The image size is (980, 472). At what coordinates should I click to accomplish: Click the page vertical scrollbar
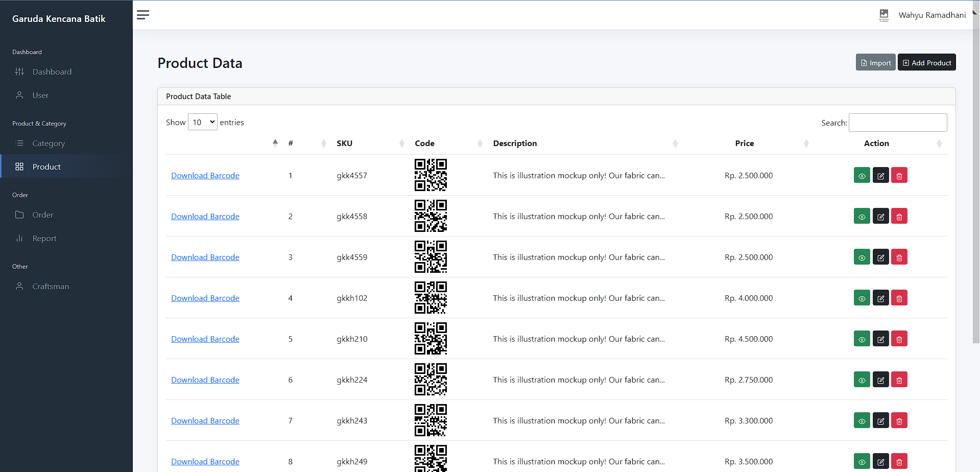(975, 179)
